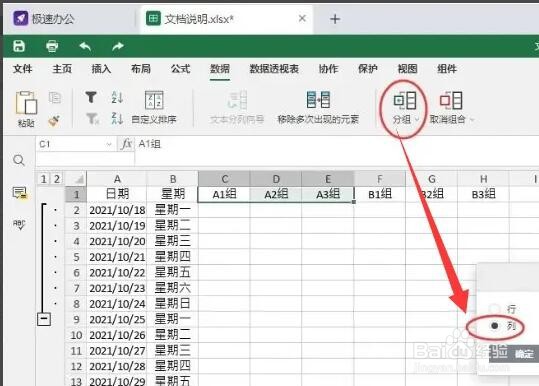Click the spell check ABC icon

click(x=19, y=224)
